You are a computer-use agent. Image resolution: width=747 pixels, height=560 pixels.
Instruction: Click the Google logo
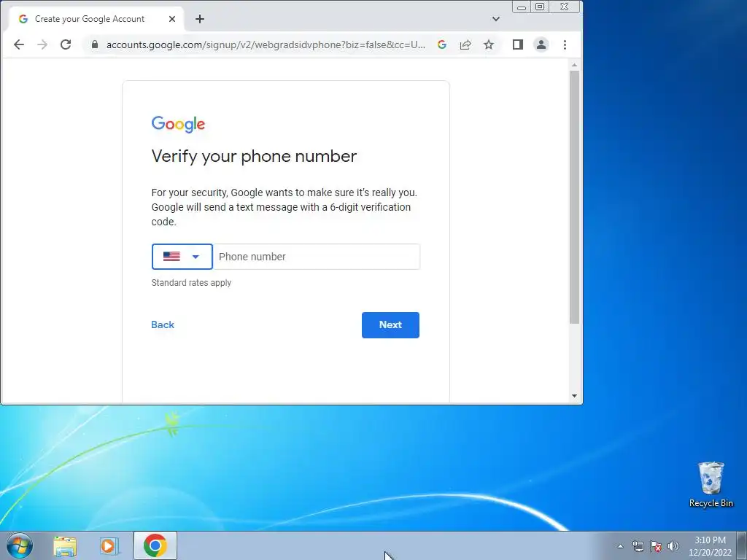178,124
